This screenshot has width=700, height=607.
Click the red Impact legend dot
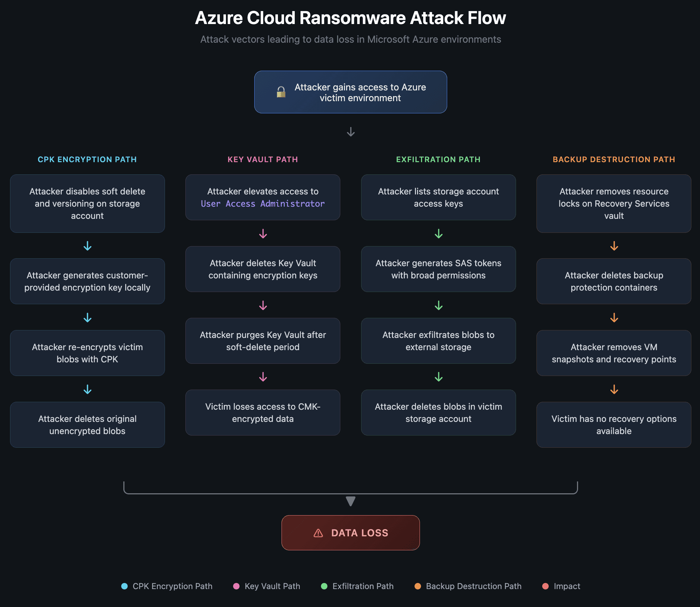pos(545,586)
